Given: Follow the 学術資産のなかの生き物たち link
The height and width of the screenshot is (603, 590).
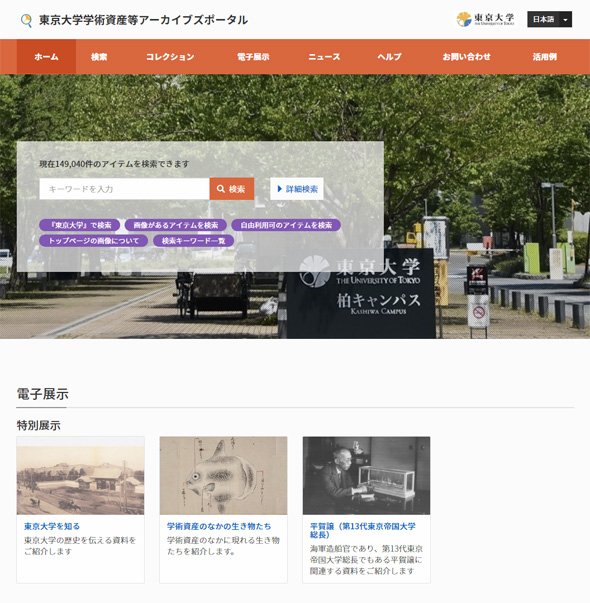Looking at the screenshot, I should tap(219, 526).
